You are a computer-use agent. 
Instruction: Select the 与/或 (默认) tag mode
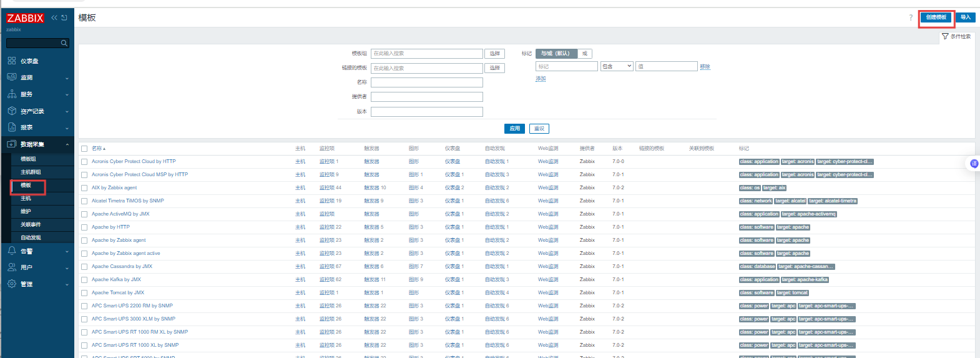pyautogui.click(x=556, y=54)
